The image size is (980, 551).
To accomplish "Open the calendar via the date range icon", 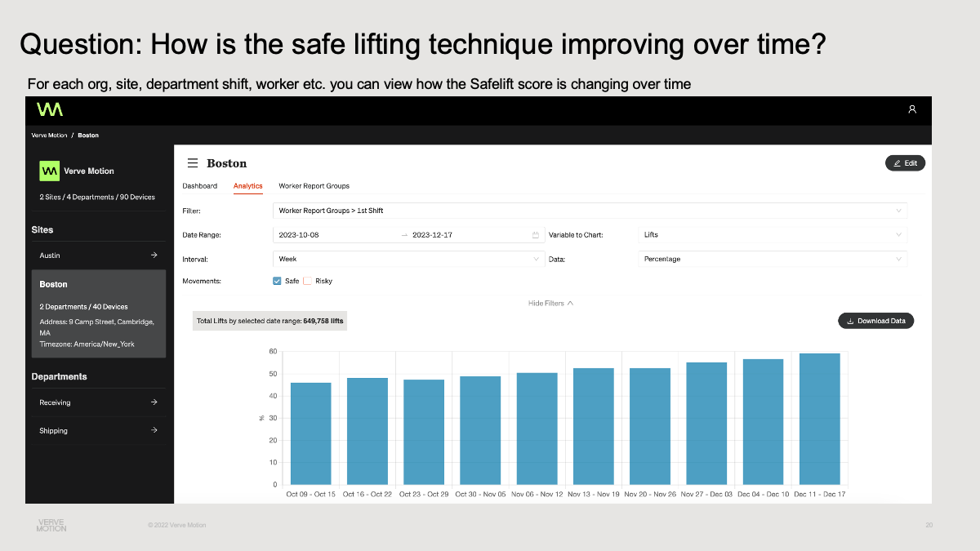I will (x=535, y=234).
